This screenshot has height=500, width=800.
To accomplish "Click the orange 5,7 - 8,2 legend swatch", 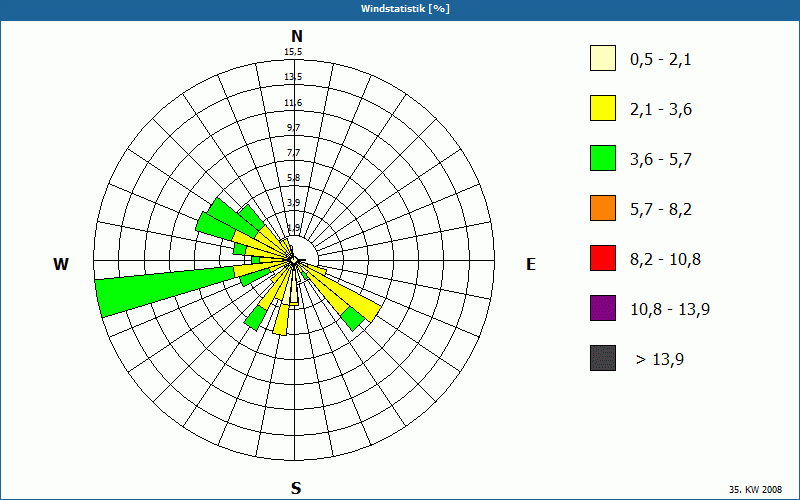I will point(603,208).
